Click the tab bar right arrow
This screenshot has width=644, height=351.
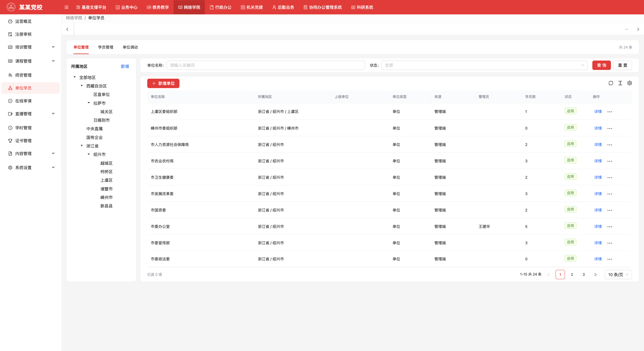pos(638,29)
